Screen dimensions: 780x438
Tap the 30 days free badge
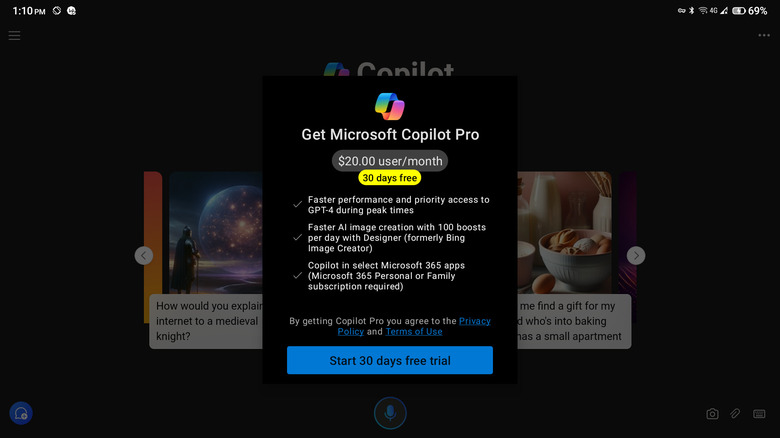pos(390,178)
